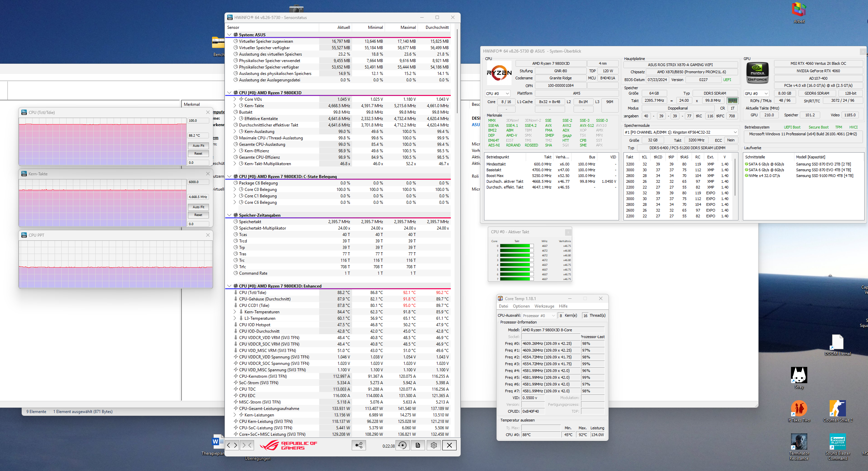Click the green memory chip icon
The image size is (868, 471).
tap(732, 101)
